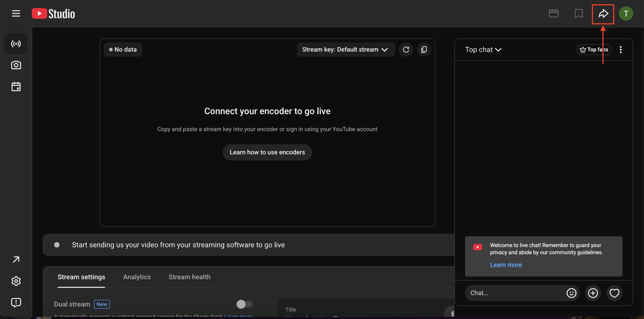Click the send feedback icon
Viewport: 644px width, 319px height.
click(16, 302)
